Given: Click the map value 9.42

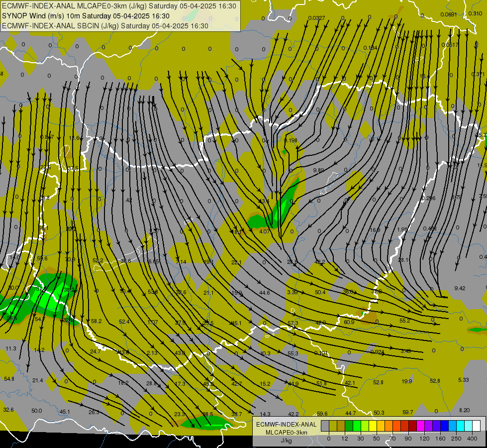Looking at the screenshot, I should click(460, 289).
